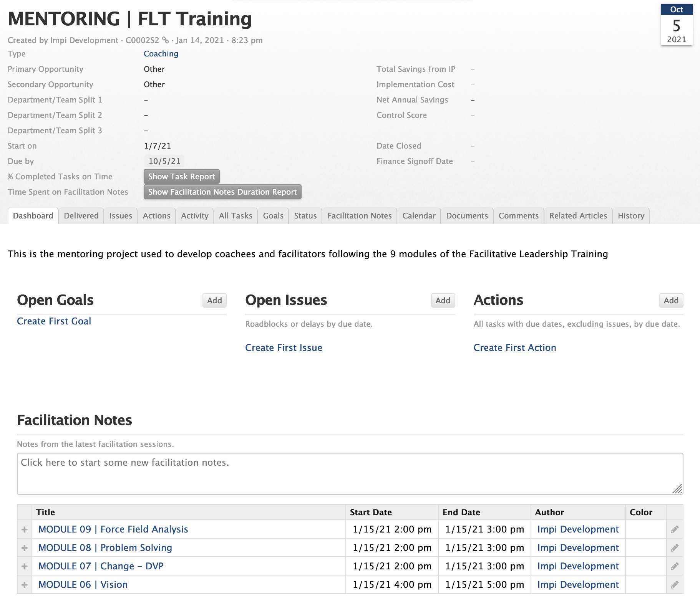Expand the MODULE 08 Problem Solving row
The width and height of the screenshot is (700, 602).
(25, 548)
